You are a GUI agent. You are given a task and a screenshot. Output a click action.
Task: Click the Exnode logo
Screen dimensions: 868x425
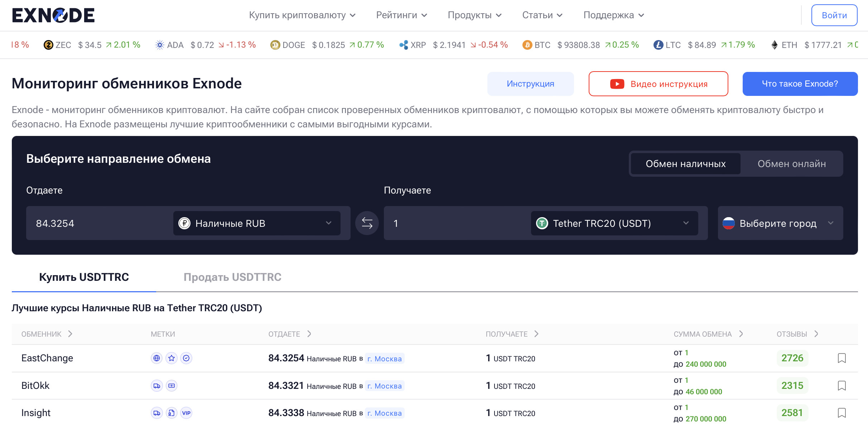click(53, 15)
